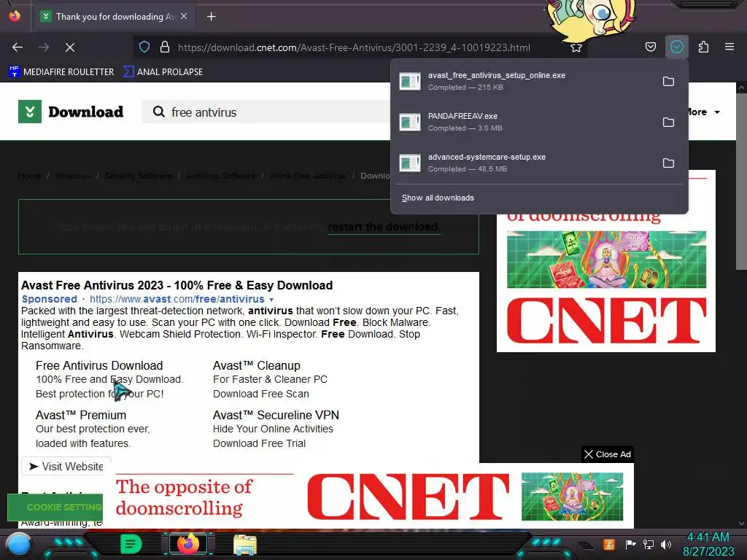Expand the arrow beside the avast ad URL
The image size is (747, 560).
(x=271, y=300)
